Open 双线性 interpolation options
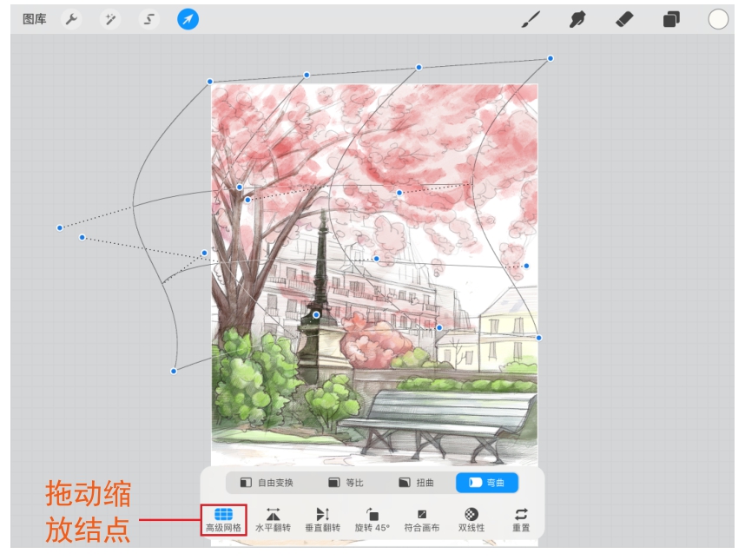 click(471, 520)
